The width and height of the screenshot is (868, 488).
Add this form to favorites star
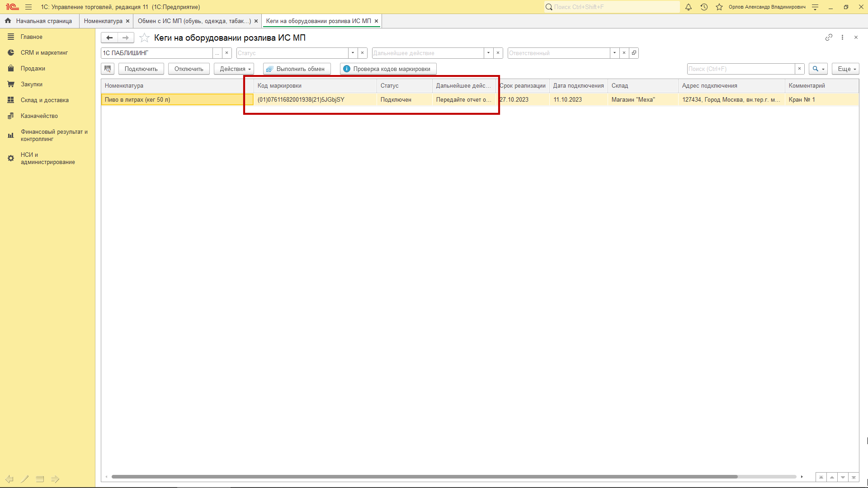[x=144, y=38]
